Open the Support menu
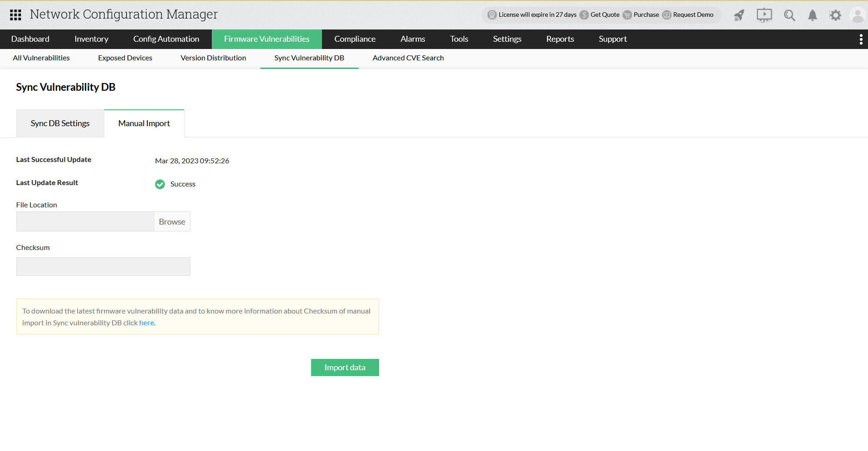This screenshot has width=868, height=451. (x=613, y=39)
